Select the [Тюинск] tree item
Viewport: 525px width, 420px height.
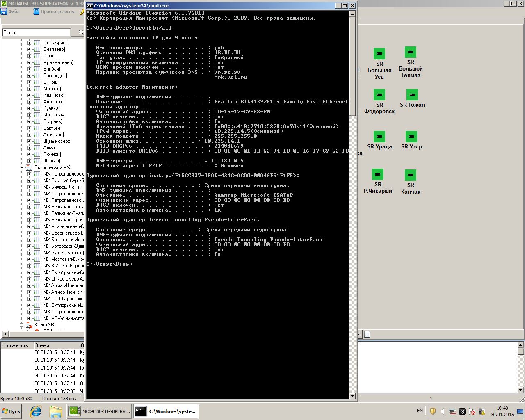coord(51,154)
